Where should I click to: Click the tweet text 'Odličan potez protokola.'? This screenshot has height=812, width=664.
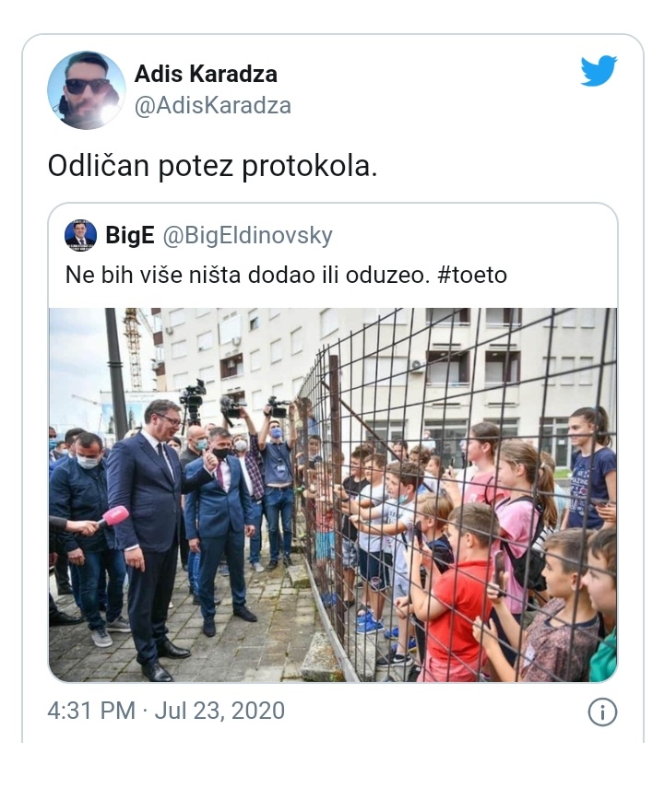pyautogui.click(x=212, y=167)
